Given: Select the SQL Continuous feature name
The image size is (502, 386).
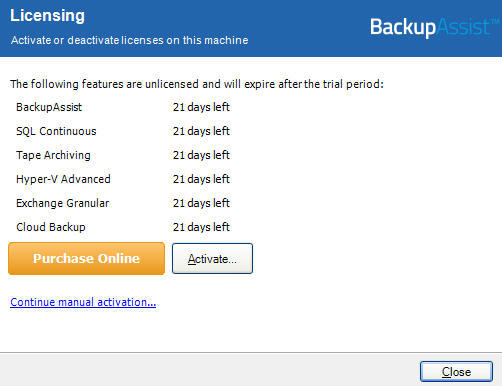Looking at the screenshot, I should (x=56, y=131).
